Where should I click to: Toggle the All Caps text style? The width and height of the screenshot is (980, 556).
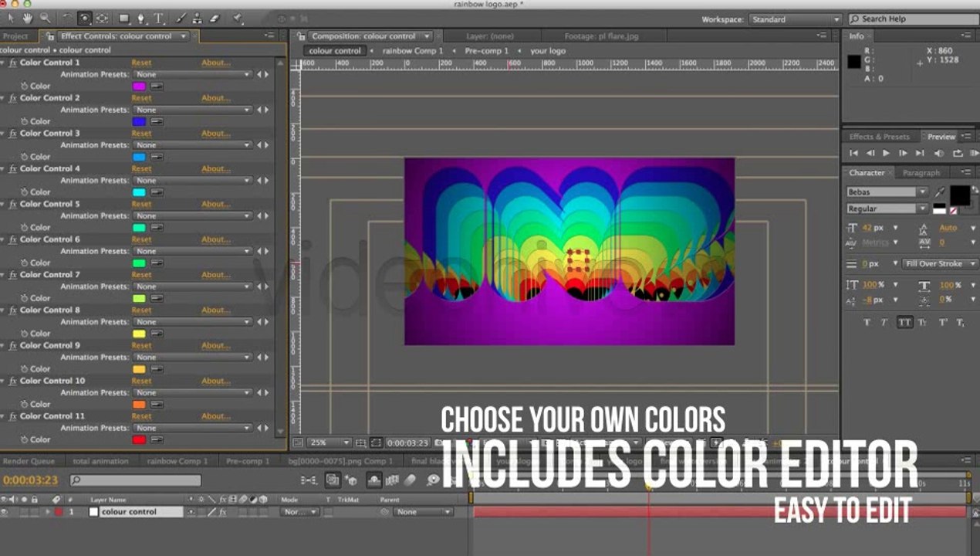coord(904,322)
